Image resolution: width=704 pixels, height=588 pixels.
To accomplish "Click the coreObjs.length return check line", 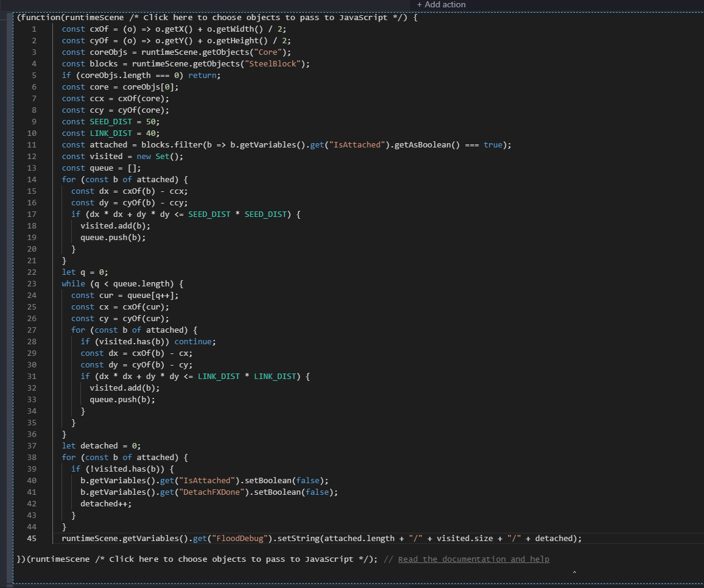I will tap(141, 76).
